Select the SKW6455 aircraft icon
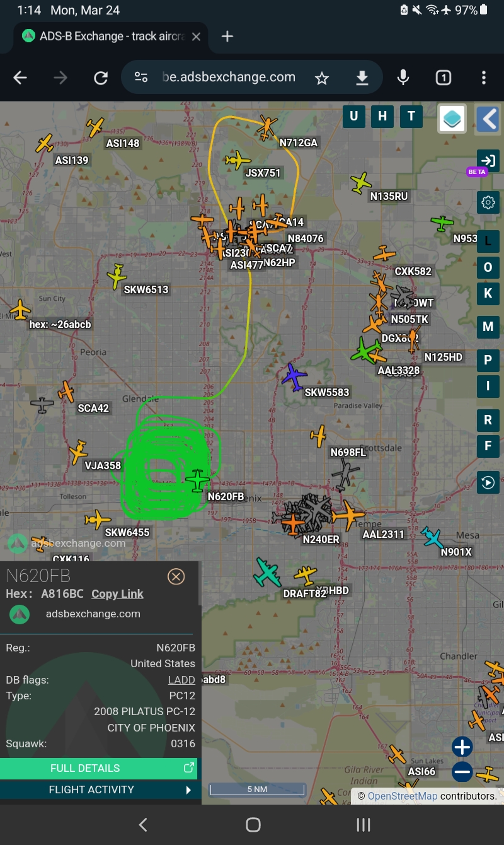The image size is (504, 845). click(98, 520)
